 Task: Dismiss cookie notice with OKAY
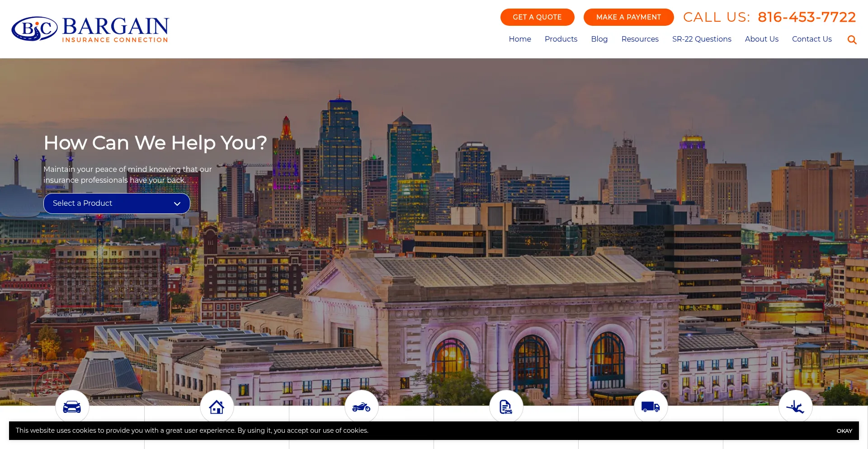[x=844, y=431]
